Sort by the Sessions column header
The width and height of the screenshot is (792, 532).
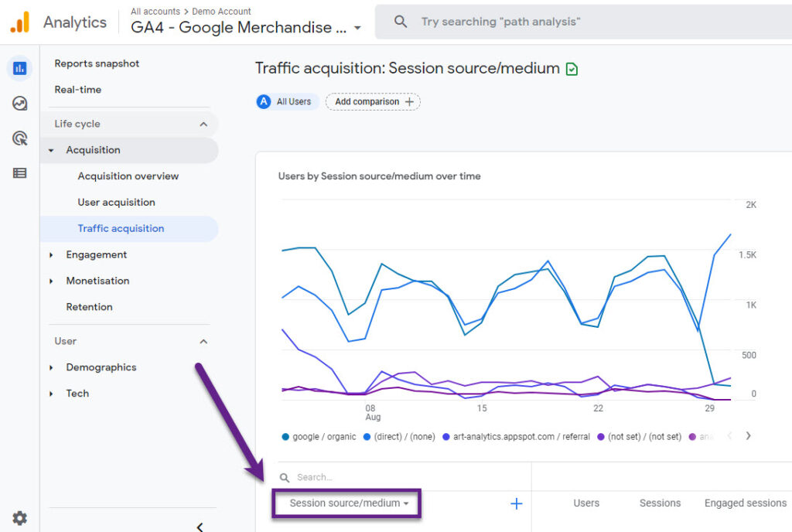pos(660,503)
